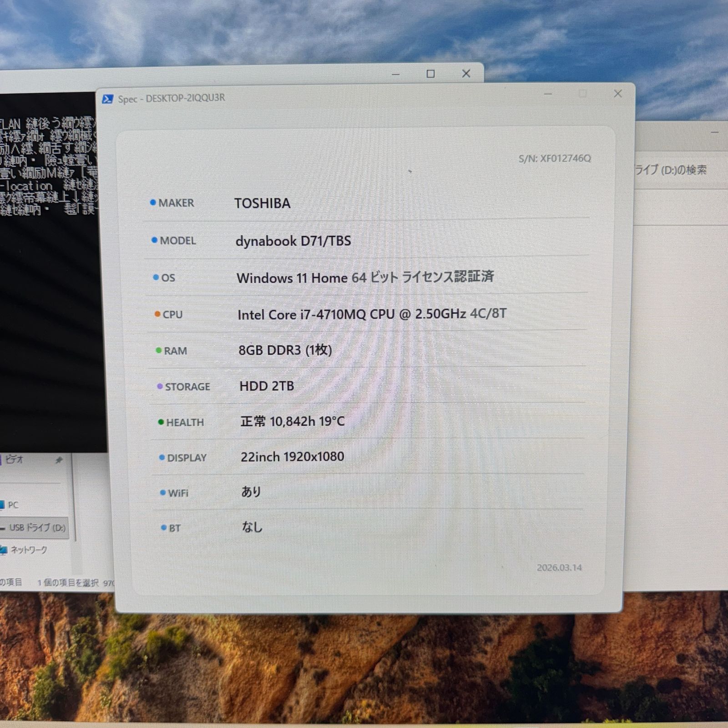The image size is (728, 728).
Task: Click the PowerShell icon in Spec title bar
Action: pyautogui.click(x=107, y=99)
